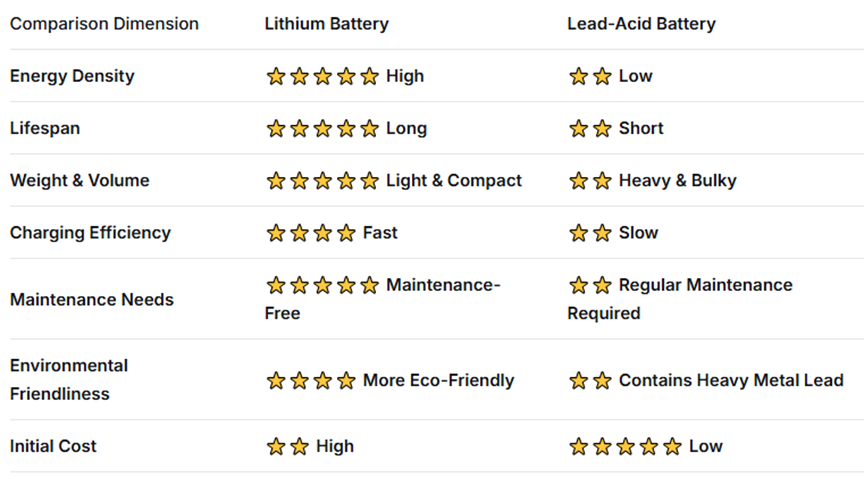The width and height of the screenshot is (864, 494).
Task: Click the fifth star in Lead-Acid Initial Cost
Action: [672, 446]
